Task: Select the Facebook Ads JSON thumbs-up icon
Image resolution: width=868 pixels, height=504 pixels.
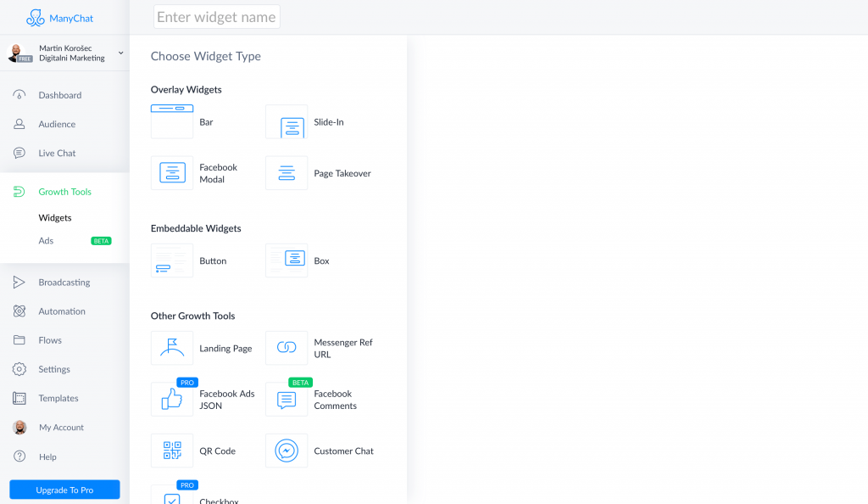Action: pyautogui.click(x=172, y=400)
